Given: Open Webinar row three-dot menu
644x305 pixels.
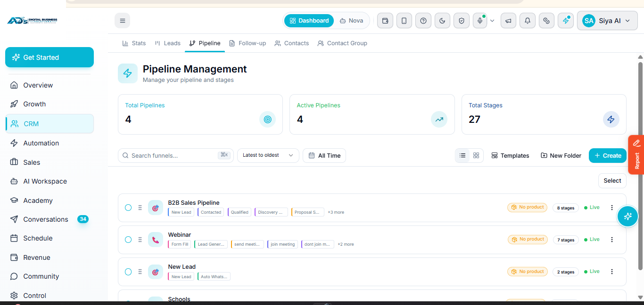Looking at the screenshot, I should coord(612,240).
